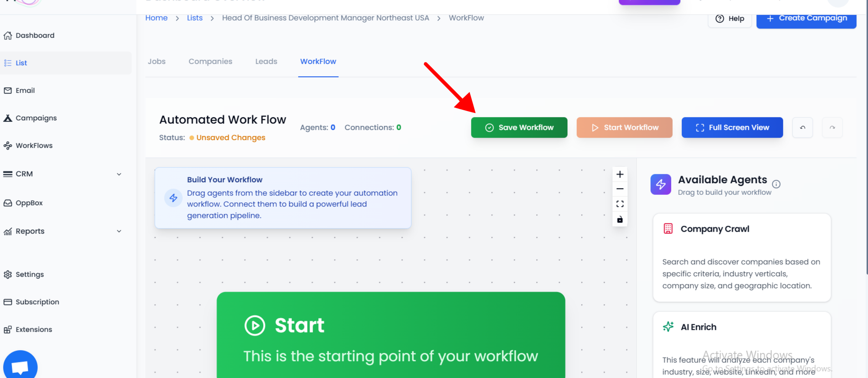Click the canvas zoom out minus icon

click(620, 189)
